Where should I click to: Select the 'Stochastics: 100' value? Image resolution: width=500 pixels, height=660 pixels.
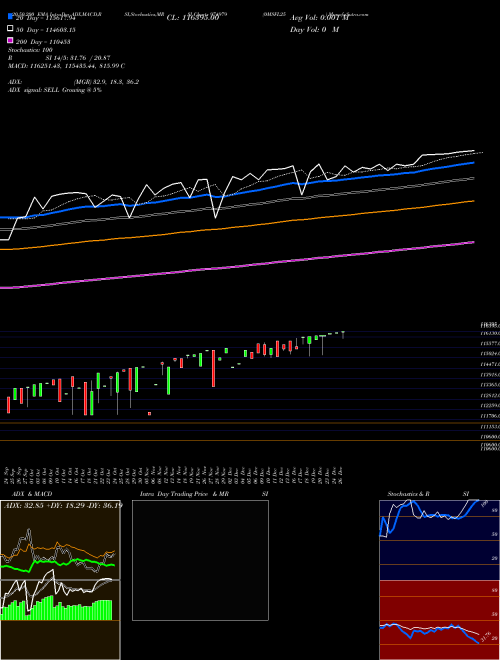pos(30,50)
